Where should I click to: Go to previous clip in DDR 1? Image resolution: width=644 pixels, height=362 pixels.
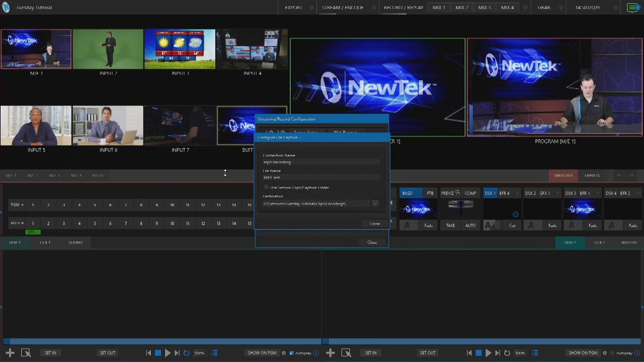[148, 353]
